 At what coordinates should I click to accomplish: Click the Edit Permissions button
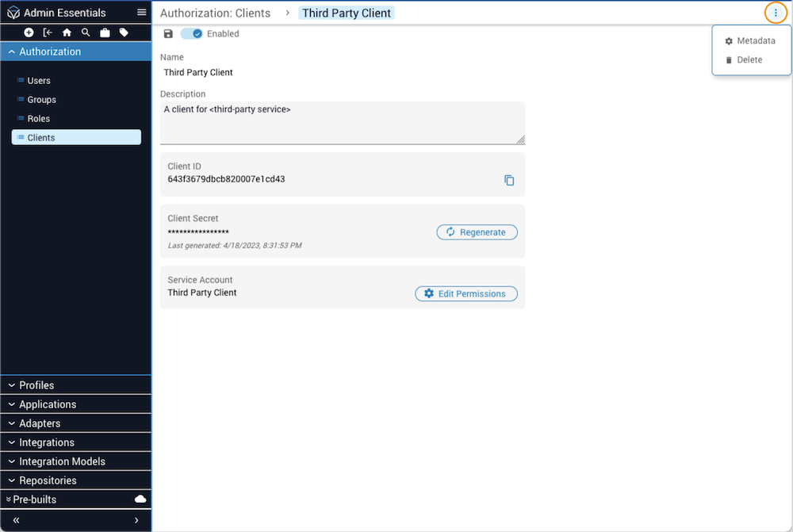click(466, 293)
